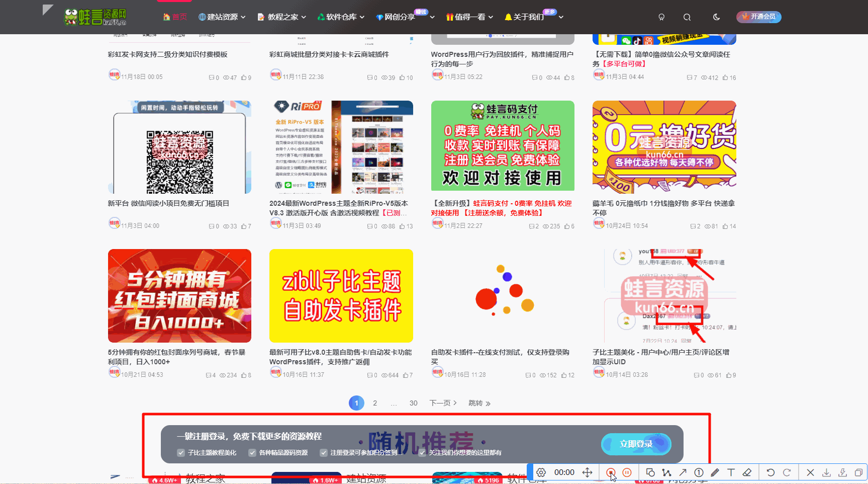The width and height of the screenshot is (868, 484).
Task: Open the recorder settings gear
Action: [541, 472]
